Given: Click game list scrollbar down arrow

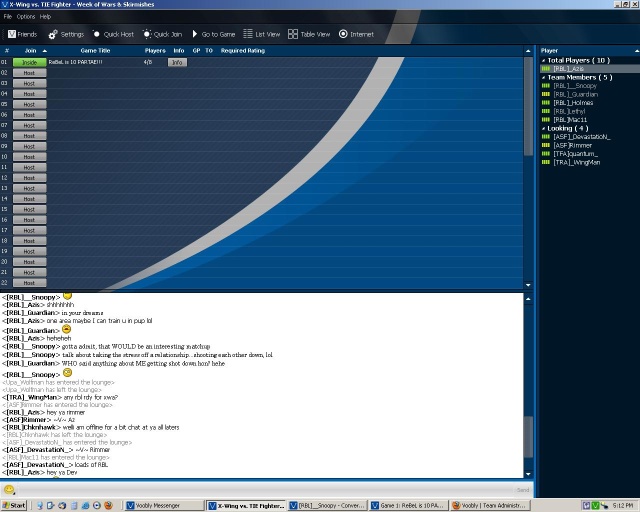Looking at the screenshot, I should [528, 285].
